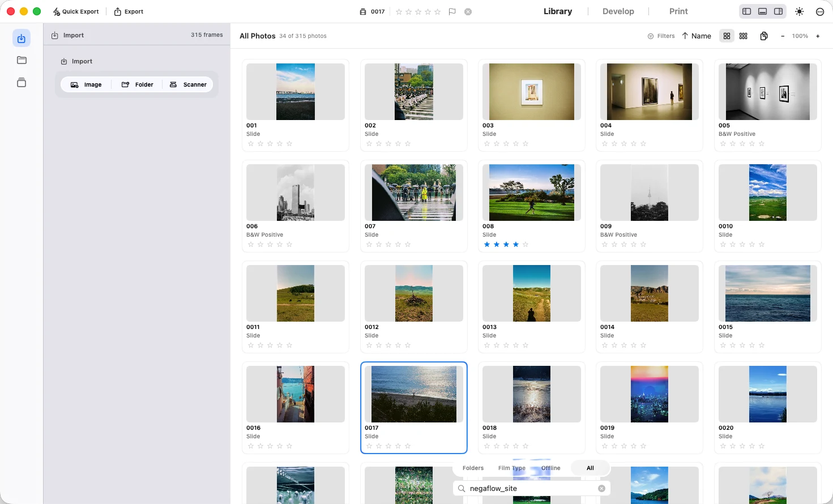Click first star on photo 008
833x504 pixels.
coord(487,245)
